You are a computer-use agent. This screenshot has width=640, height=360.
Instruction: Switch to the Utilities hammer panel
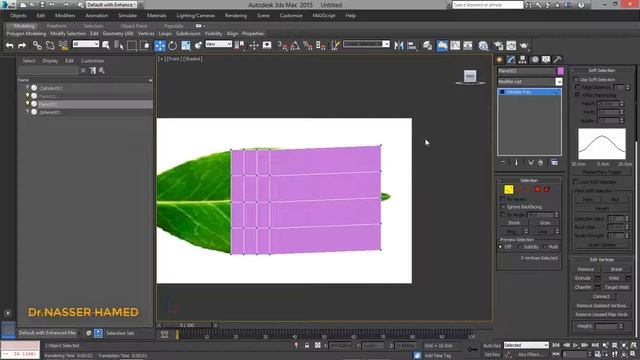point(558,60)
